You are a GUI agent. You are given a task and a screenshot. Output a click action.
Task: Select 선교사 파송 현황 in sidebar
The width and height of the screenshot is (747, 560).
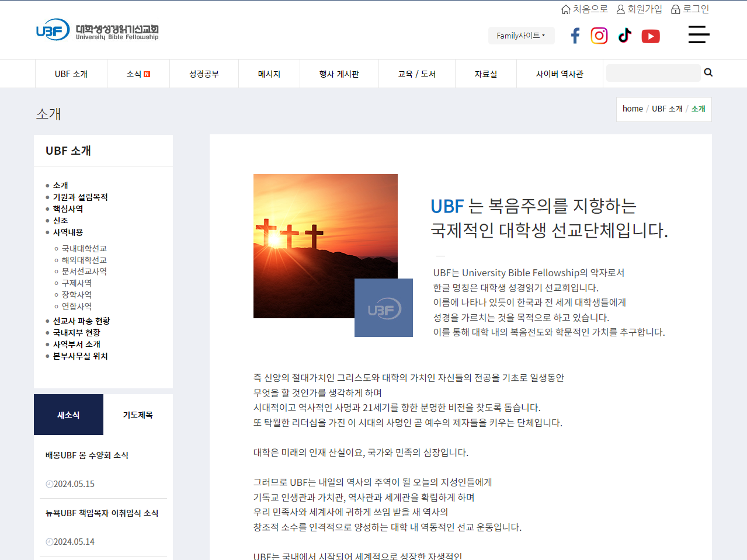(81, 321)
